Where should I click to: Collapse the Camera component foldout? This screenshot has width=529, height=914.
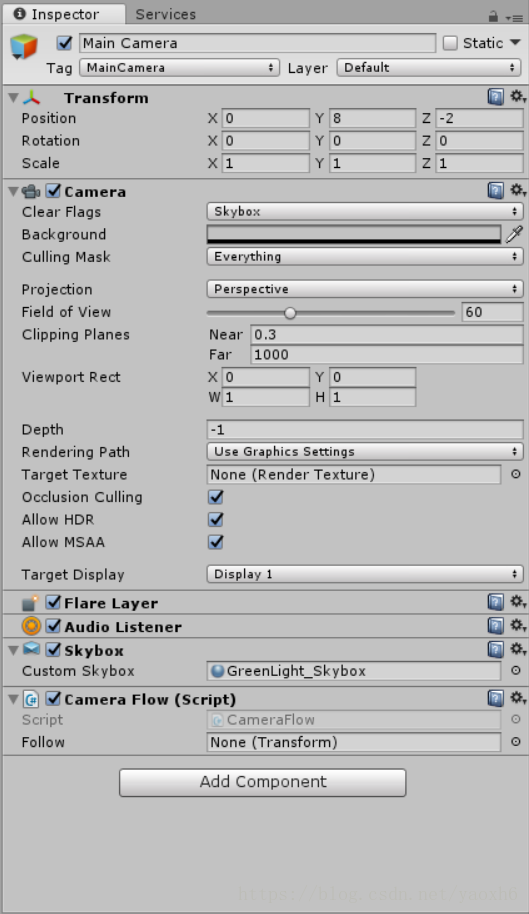13,191
